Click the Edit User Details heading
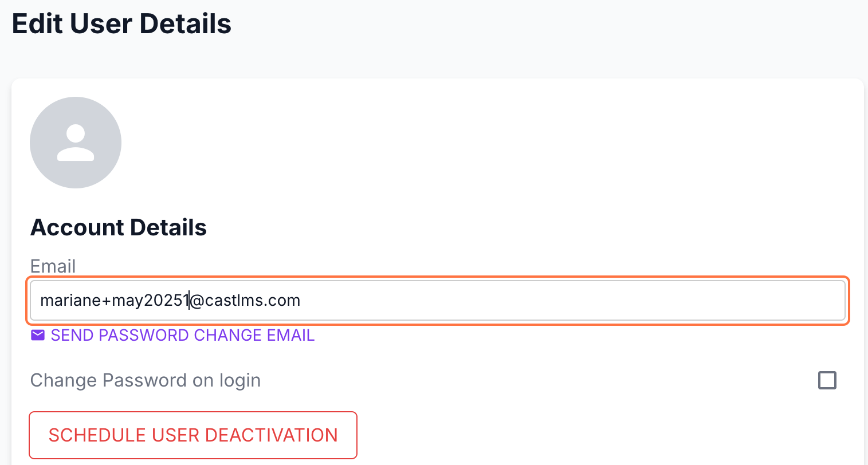 click(x=121, y=24)
